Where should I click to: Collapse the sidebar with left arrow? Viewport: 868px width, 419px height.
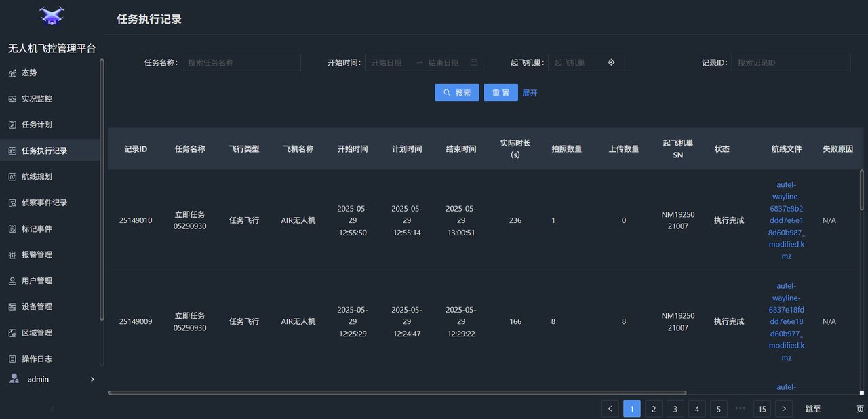(x=52, y=410)
